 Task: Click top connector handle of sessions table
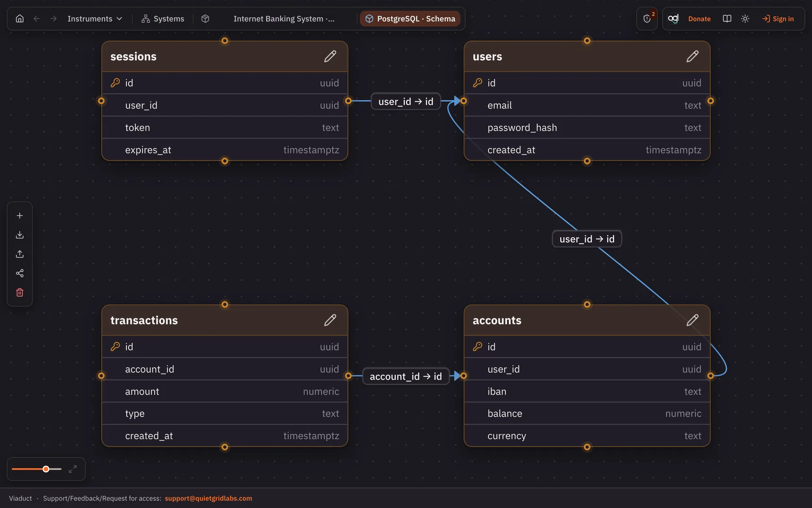click(x=225, y=41)
